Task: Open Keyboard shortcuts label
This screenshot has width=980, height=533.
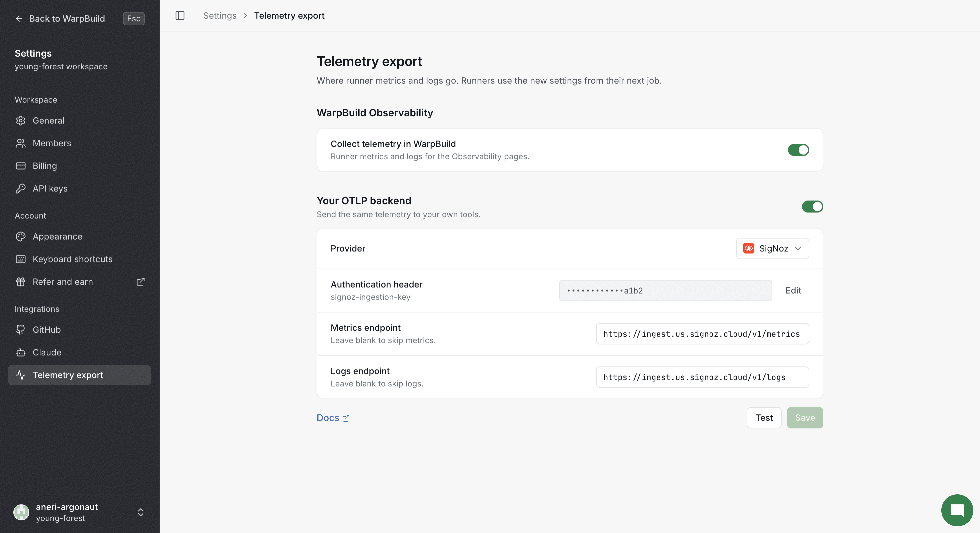Action: click(x=73, y=259)
